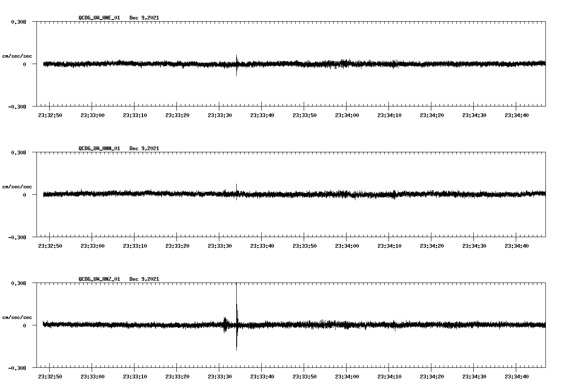This screenshot has width=576, height=392.
Task: Click the zero axis label on HNE plot
Action: click(x=25, y=64)
